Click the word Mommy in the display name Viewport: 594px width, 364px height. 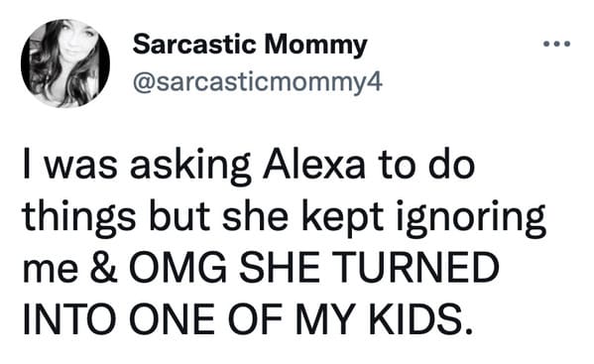316,47
